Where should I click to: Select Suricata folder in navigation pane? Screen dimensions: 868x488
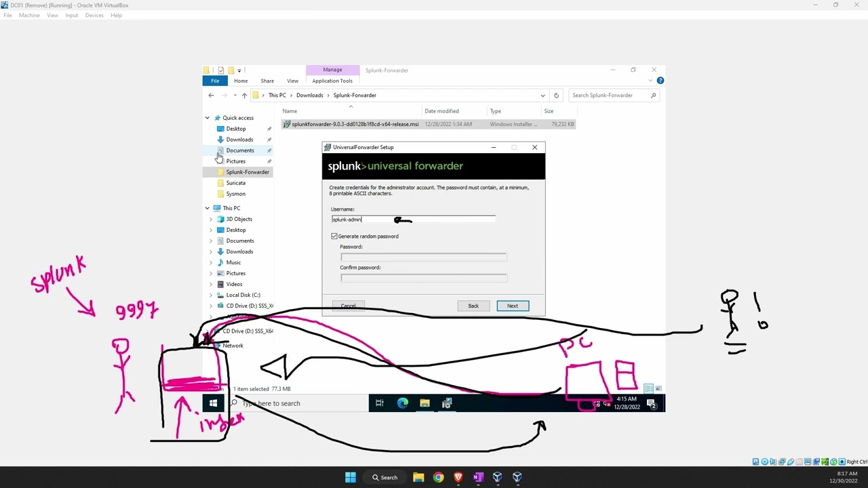point(236,183)
